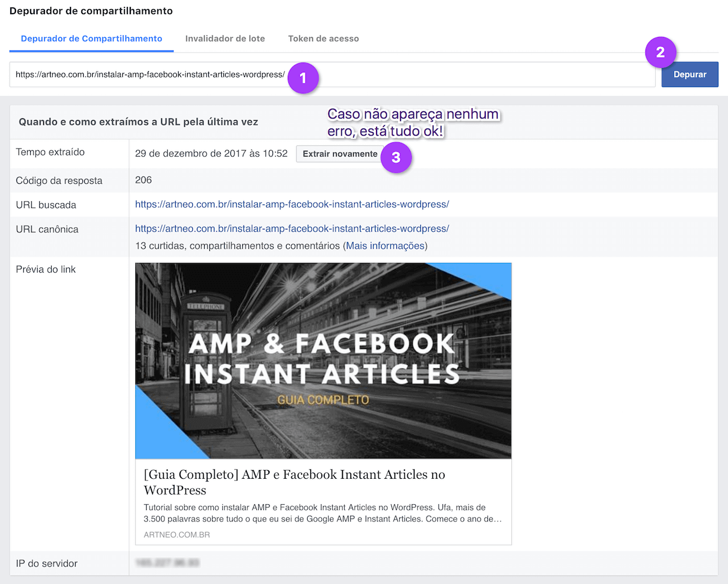Screen dimensions: 728x584
Task: Click the URL buscada label
Action: coord(46,205)
